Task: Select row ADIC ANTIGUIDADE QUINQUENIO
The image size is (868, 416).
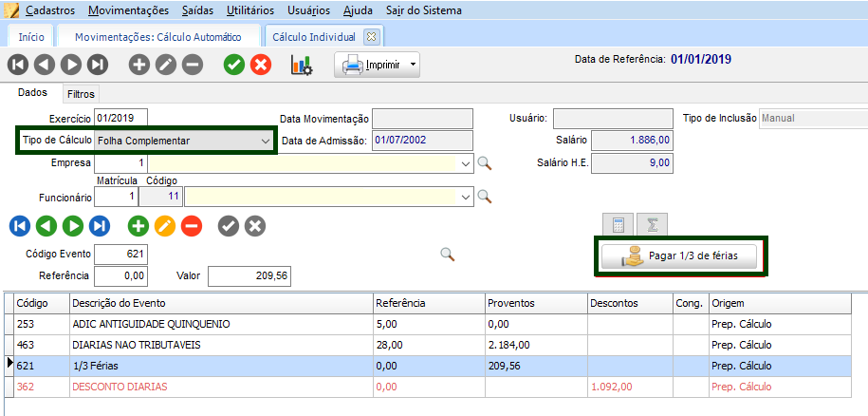Action: pos(427,324)
